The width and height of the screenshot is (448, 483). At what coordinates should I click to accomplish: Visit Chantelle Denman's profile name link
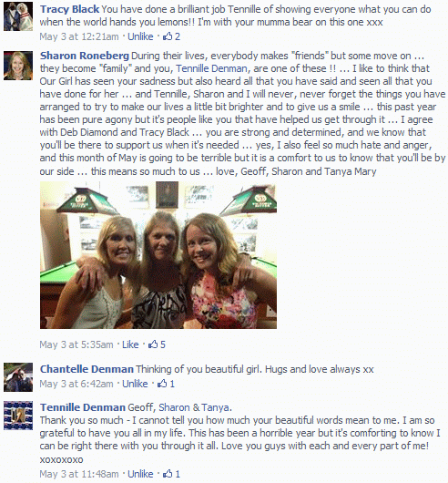pos(87,369)
